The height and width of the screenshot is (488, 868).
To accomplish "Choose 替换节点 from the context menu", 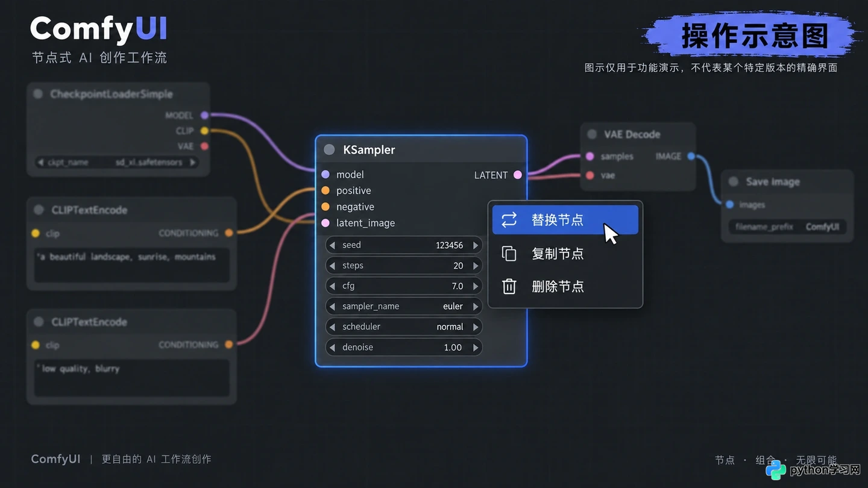I will coord(565,220).
